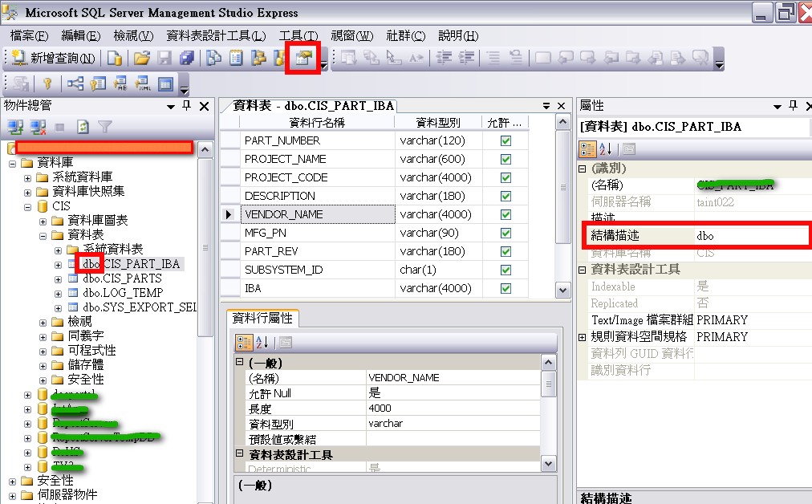Image resolution: width=812 pixels, height=504 pixels.
Task: Uncheck allow nulls for IBA column
Action: [x=505, y=289]
